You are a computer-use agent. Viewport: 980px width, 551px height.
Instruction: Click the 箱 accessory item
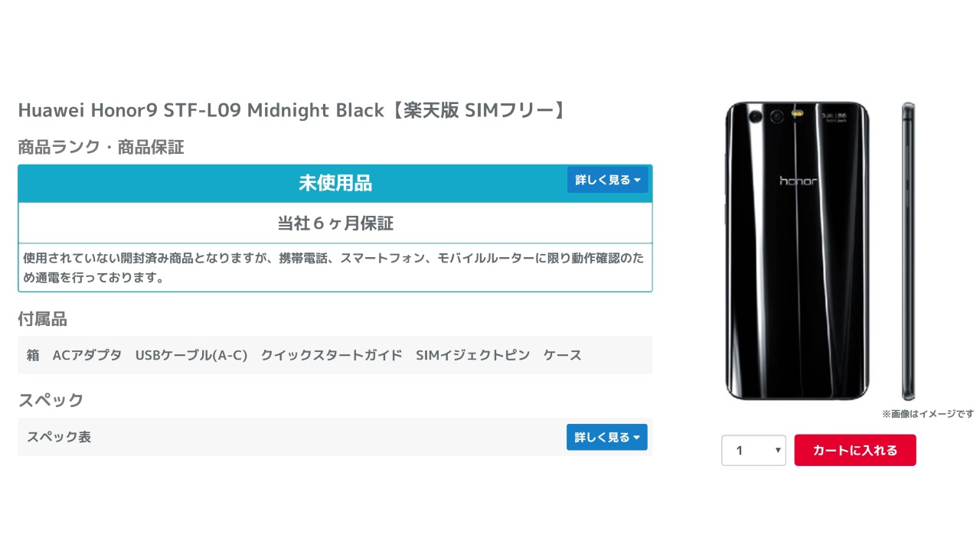33,355
